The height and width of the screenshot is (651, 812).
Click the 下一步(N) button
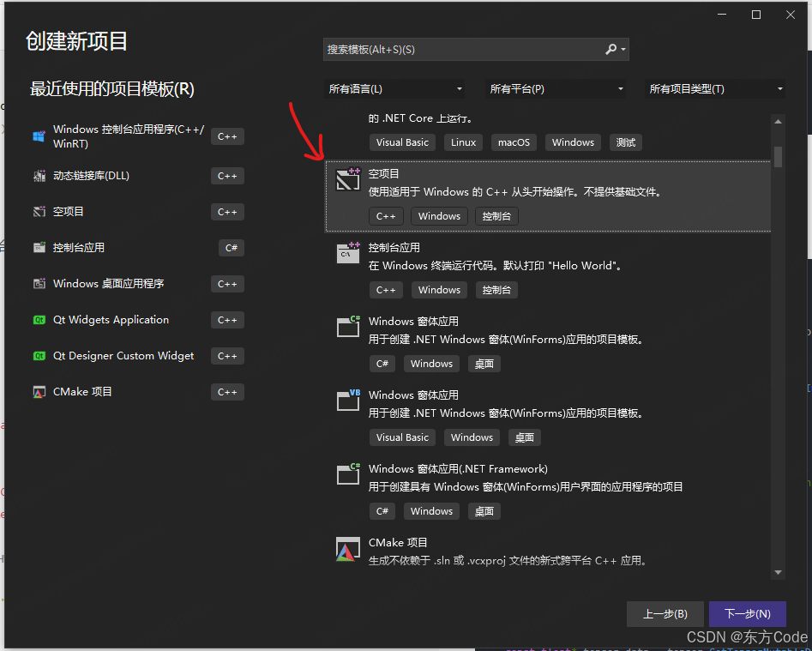pyautogui.click(x=748, y=614)
